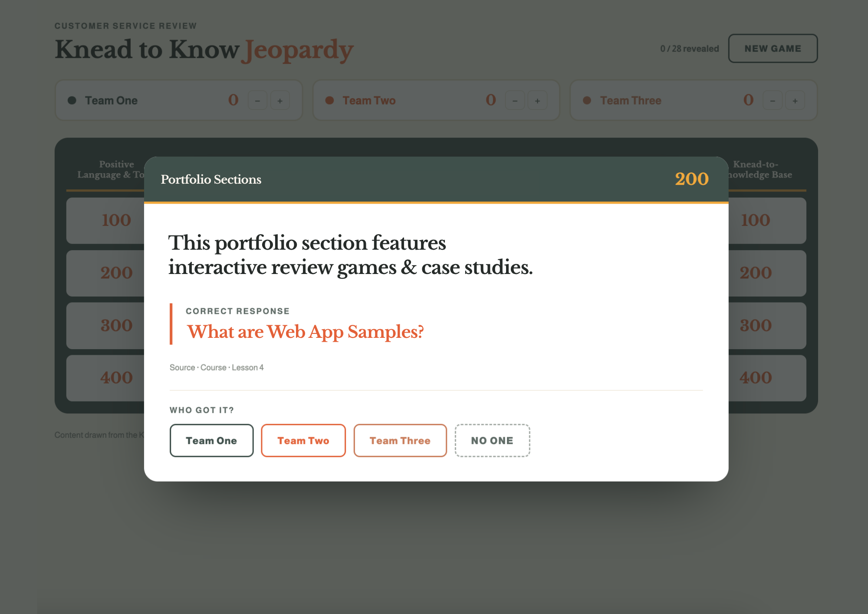Click the Team Two color dot

(329, 100)
